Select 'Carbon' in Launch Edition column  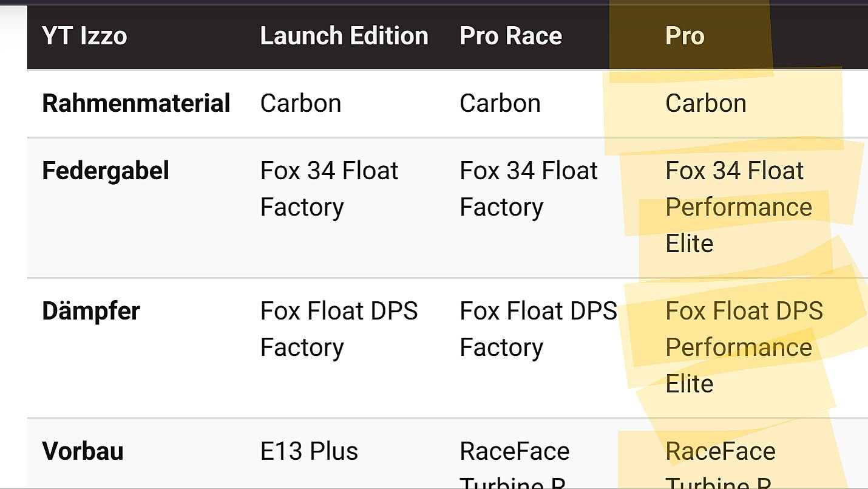point(300,103)
